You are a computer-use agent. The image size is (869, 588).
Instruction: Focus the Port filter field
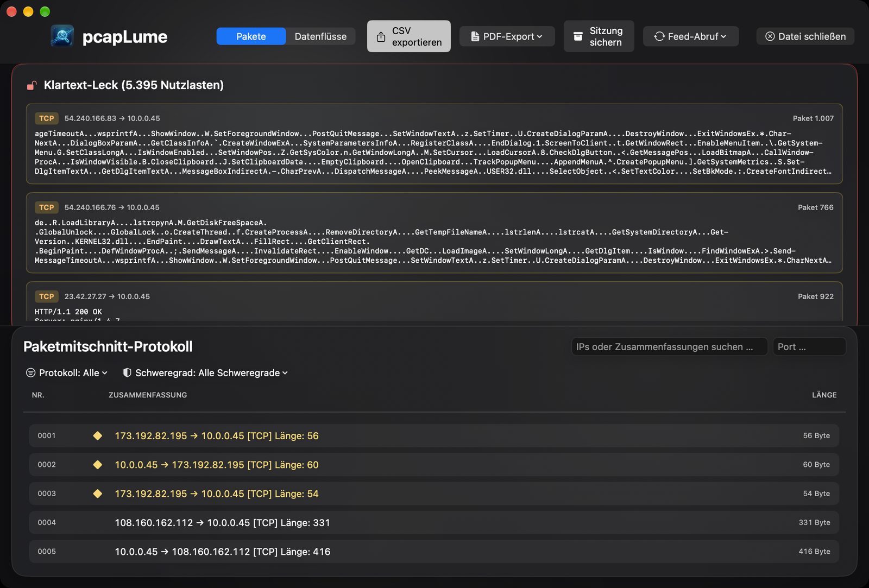[x=809, y=347]
